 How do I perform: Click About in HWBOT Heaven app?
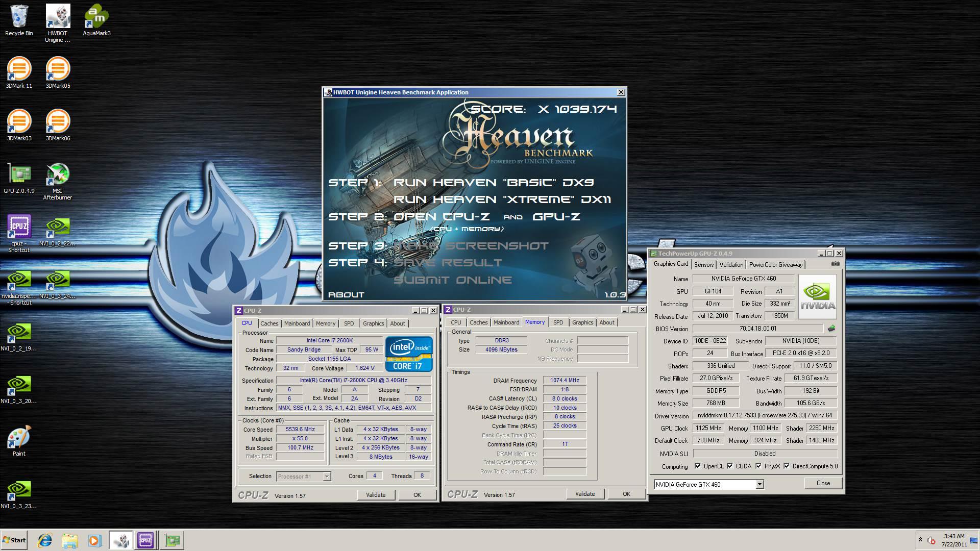(x=346, y=295)
